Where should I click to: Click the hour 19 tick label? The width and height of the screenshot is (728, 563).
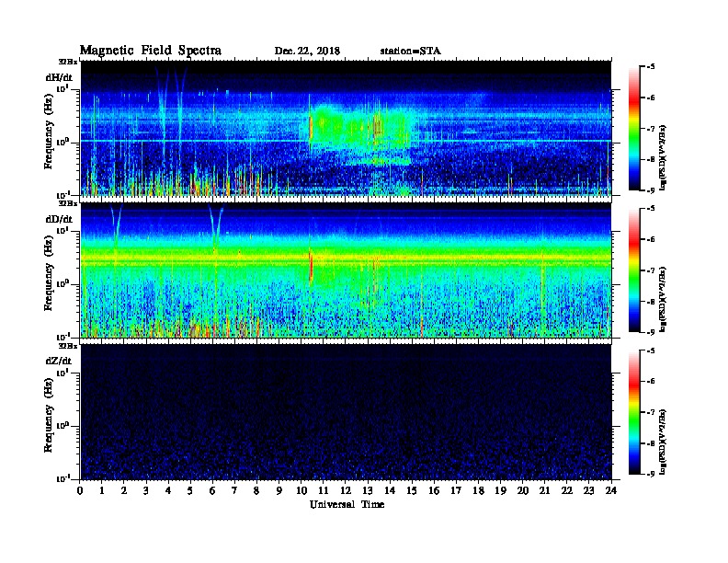pyautogui.click(x=500, y=491)
